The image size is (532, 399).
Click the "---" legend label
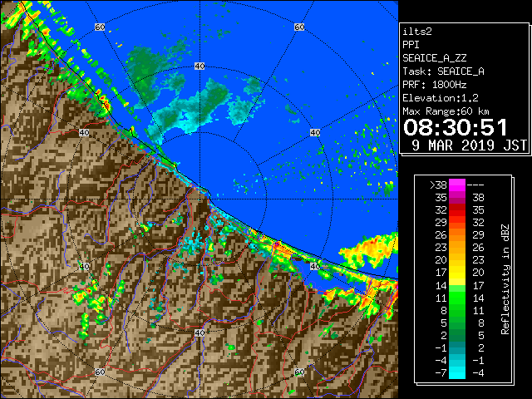coord(475,185)
